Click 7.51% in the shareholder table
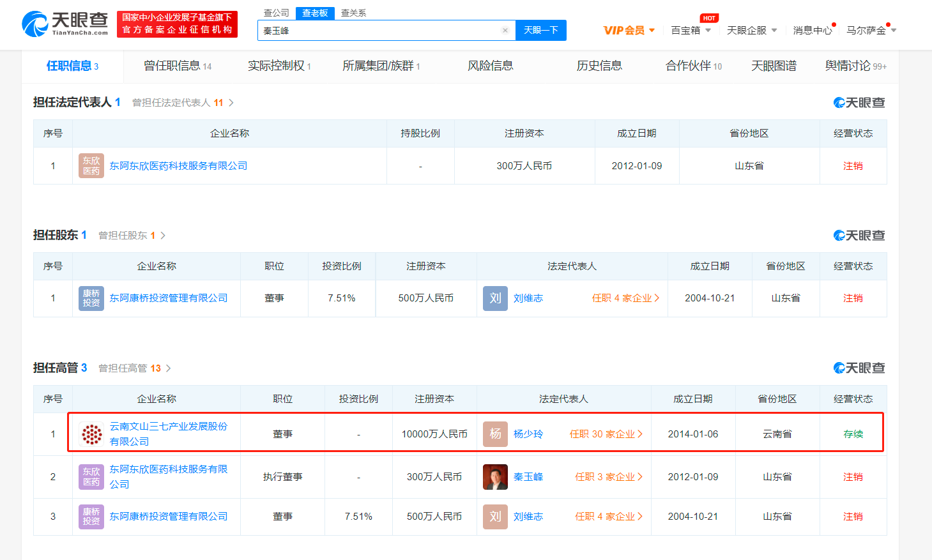The height and width of the screenshot is (560, 932). coord(342,298)
